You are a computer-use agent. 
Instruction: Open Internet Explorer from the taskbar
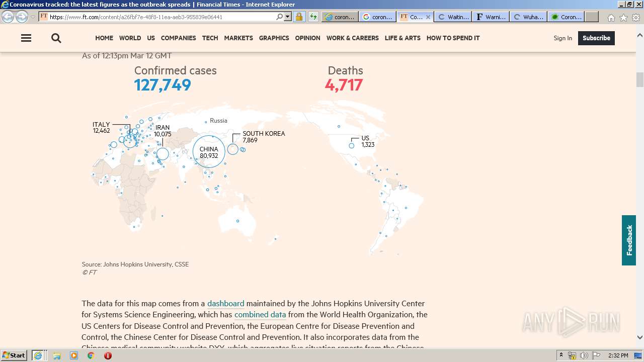point(38,355)
